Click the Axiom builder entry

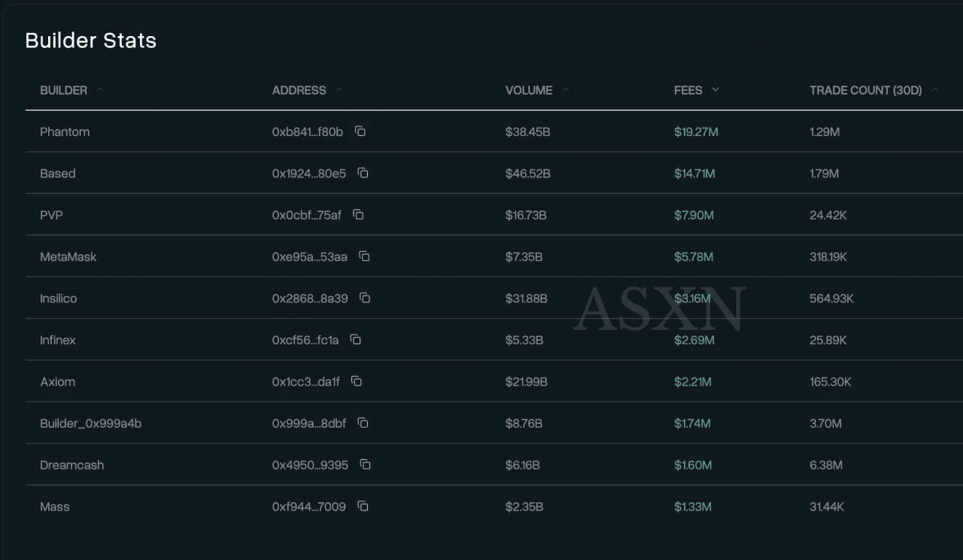click(x=58, y=382)
